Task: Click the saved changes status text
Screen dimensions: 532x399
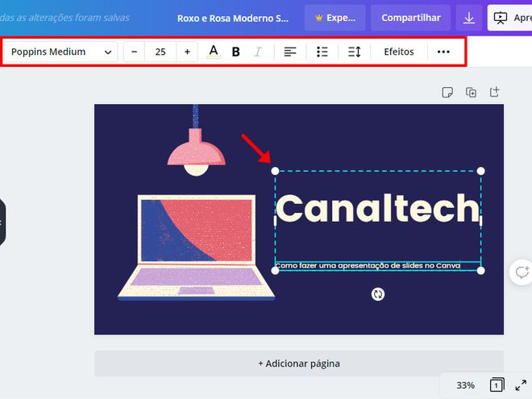Action: coord(64,18)
